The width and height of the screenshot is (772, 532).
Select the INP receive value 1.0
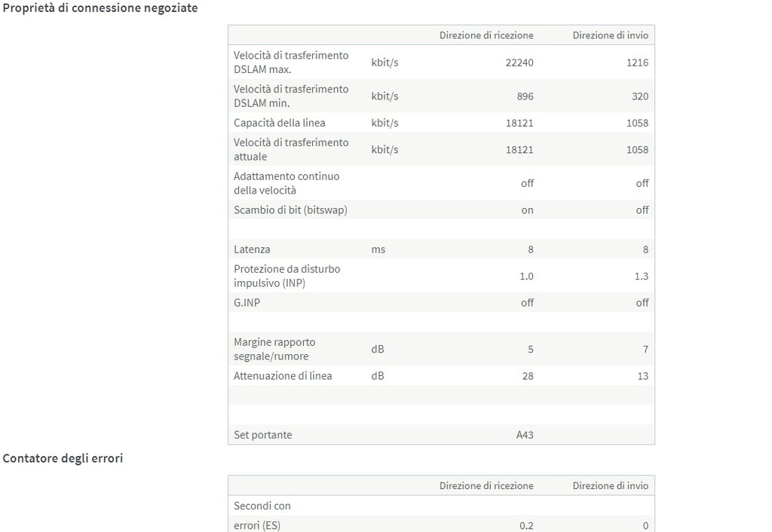(x=526, y=277)
